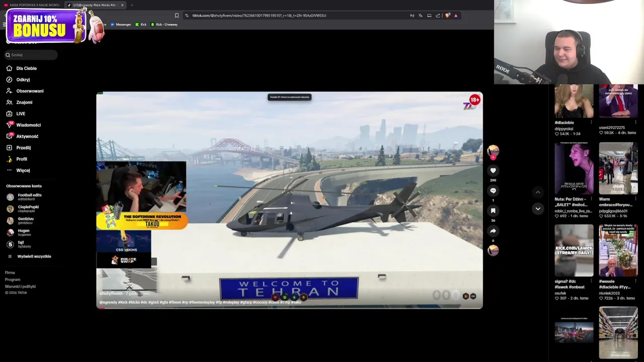Expand the Program footer section
Viewport: 644px width, 362px height.
tap(13, 280)
